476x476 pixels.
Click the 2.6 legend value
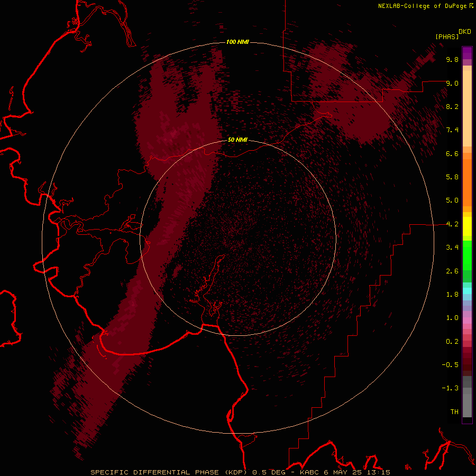[452, 271]
